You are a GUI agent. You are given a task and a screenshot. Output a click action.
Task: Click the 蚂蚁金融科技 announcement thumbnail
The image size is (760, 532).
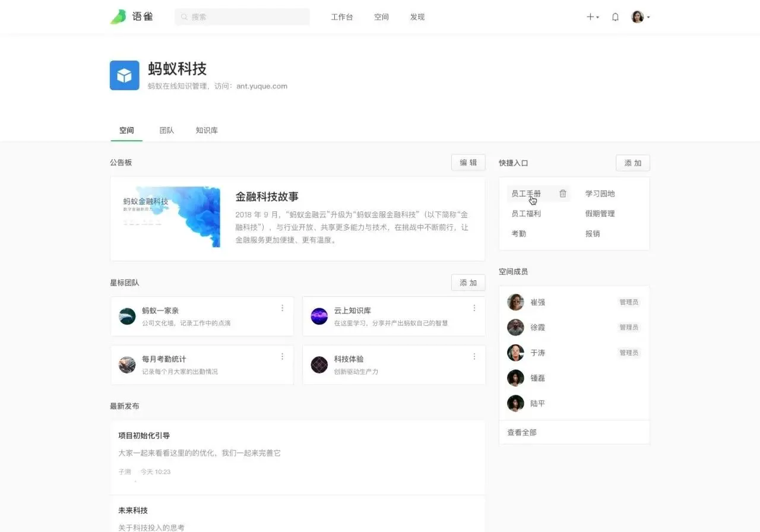pyautogui.click(x=170, y=217)
